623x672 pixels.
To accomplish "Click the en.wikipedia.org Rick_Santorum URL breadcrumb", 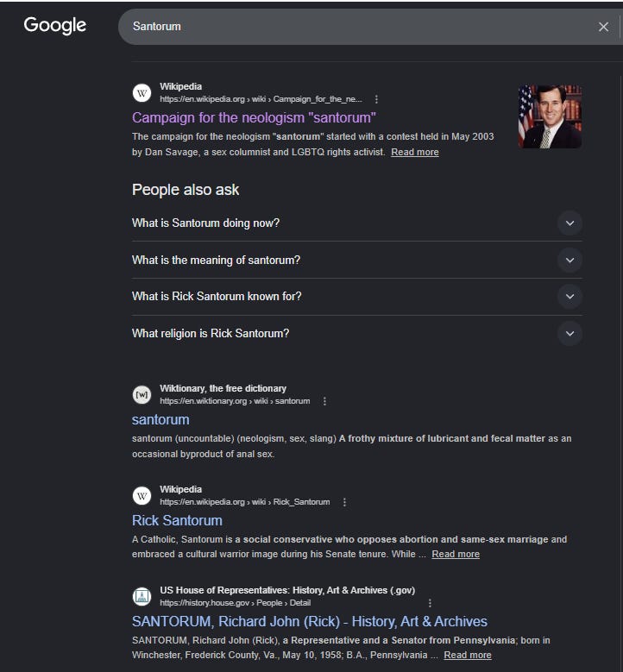I will point(245,502).
